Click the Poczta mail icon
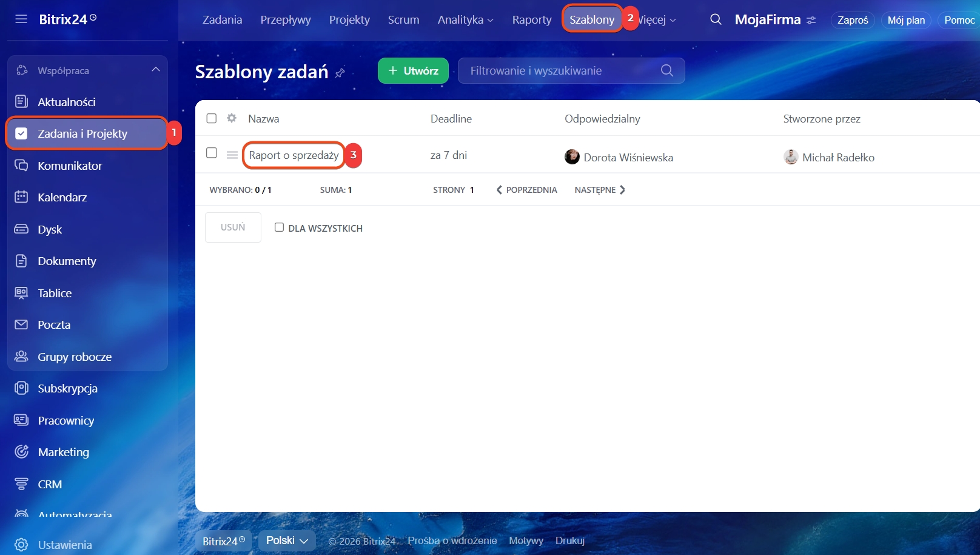 pyautogui.click(x=21, y=325)
